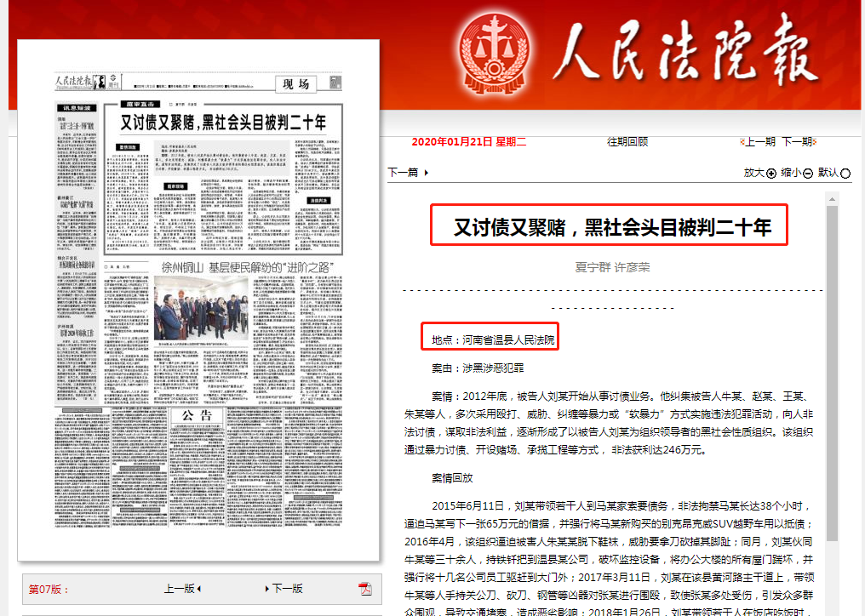
Task: Click the 人民法院报 emblem logo
Action: click(495, 52)
